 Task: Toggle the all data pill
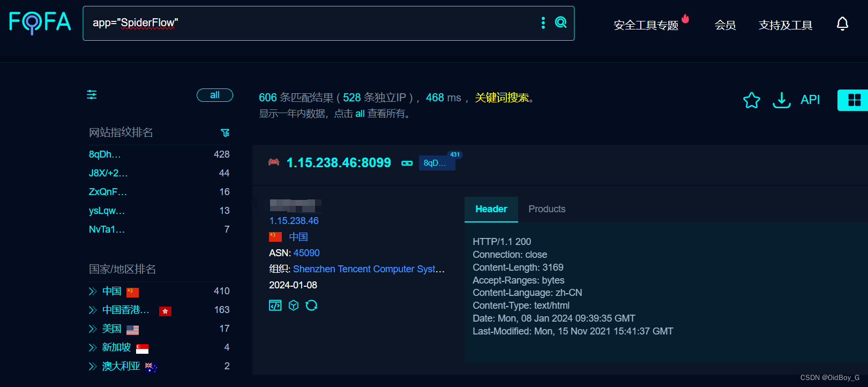tap(215, 95)
